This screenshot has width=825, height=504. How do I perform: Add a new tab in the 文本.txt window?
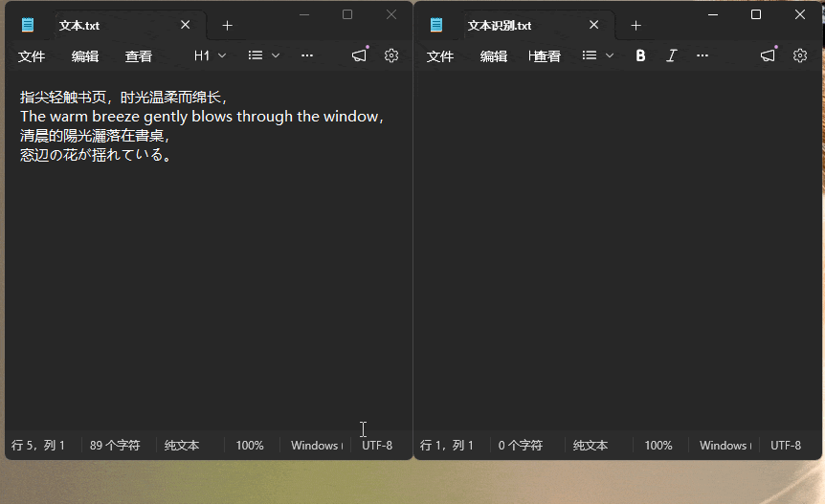click(227, 25)
